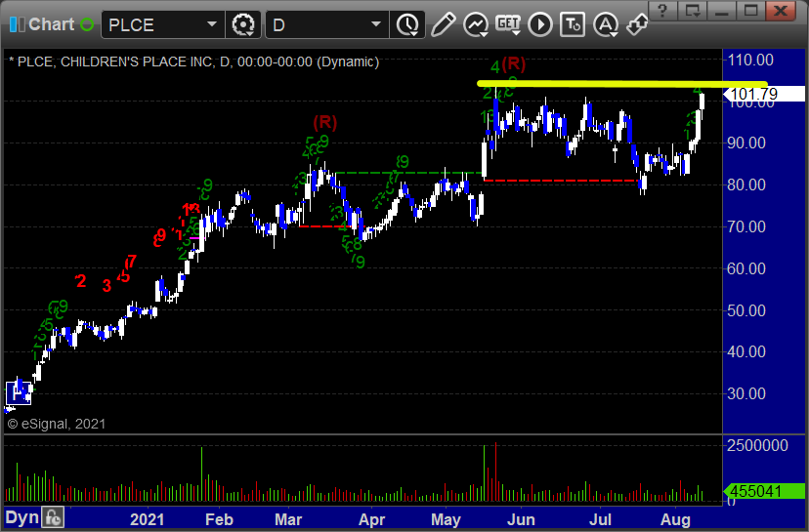Viewport: 809px width, 532px height.
Task: Click the red (R) marker near March peak
Action: (325, 123)
